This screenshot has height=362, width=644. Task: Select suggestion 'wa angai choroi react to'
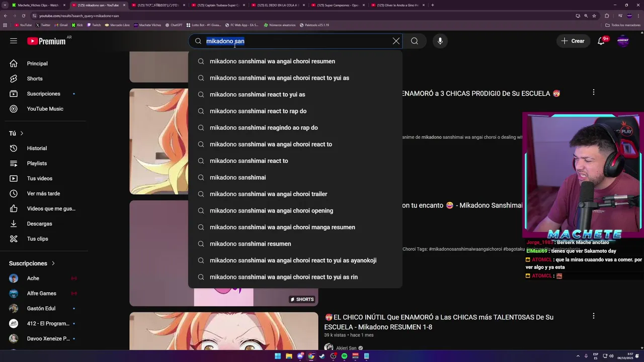295,144
